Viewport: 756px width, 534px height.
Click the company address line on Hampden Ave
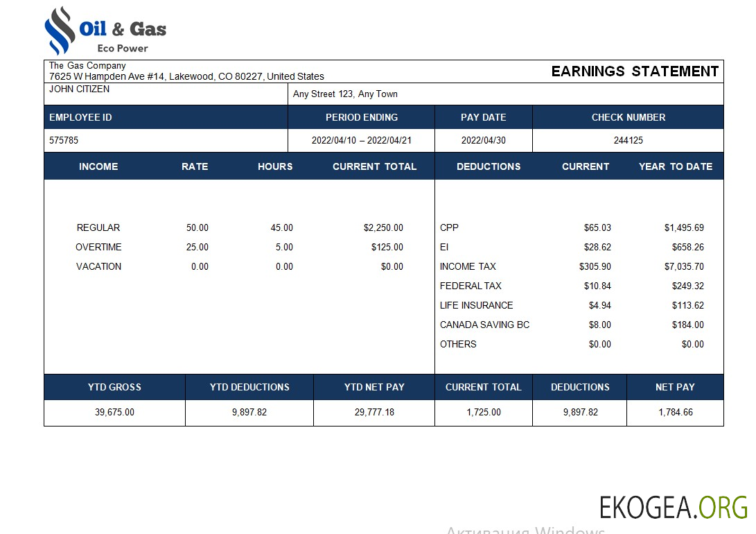tap(186, 76)
